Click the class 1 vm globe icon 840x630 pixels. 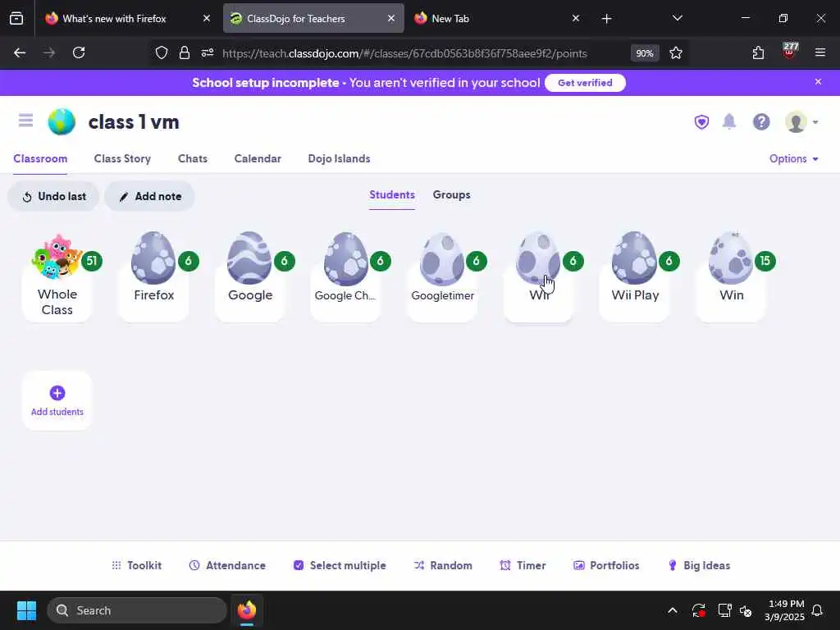tap(62, 122)
